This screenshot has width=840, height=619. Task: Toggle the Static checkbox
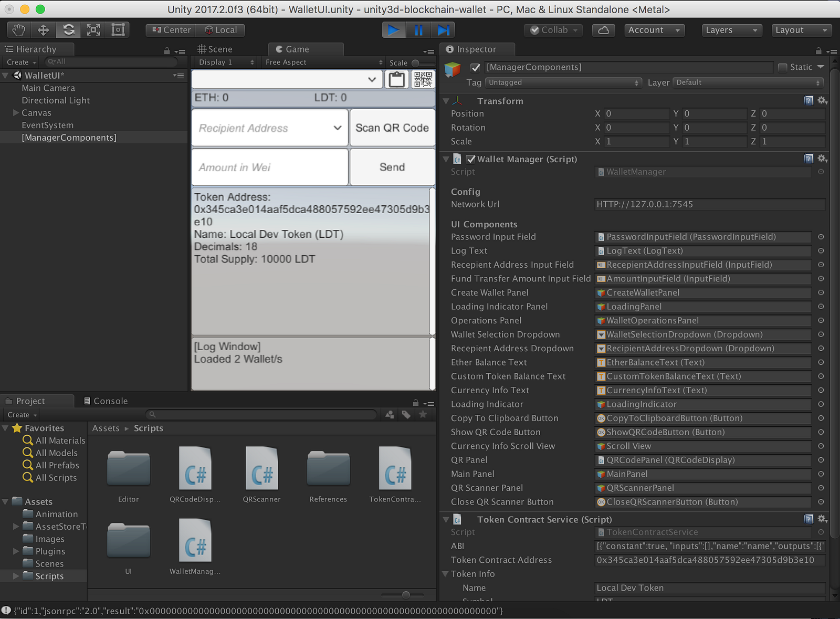(x=782, y=67)
